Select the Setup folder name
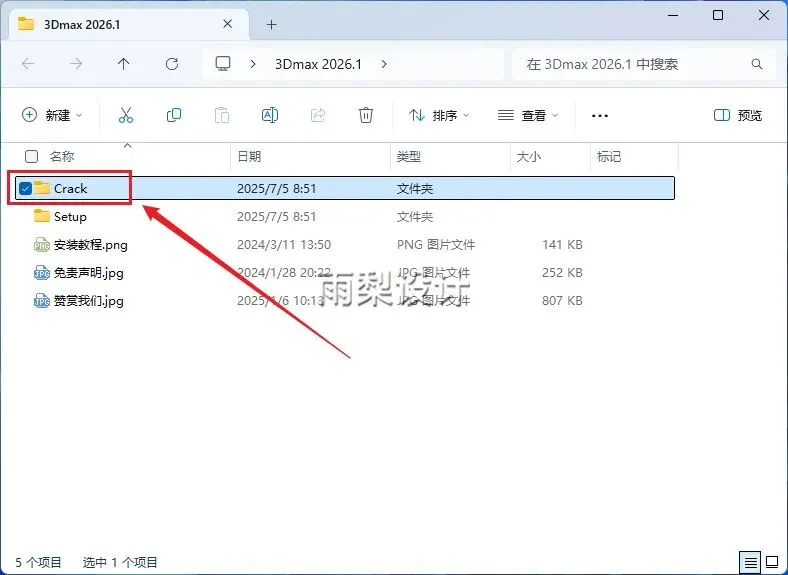The height and width of the screenshot is (575, 788). coord(70,216)
